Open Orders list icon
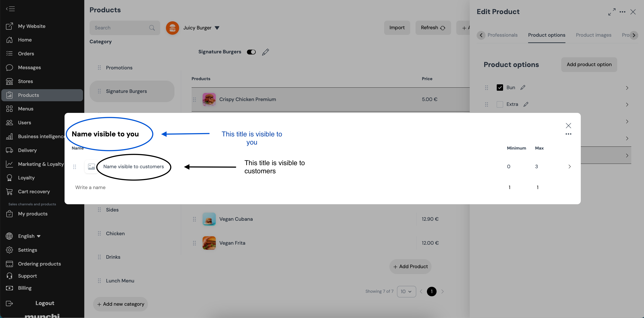644x318 pixels. [x=9, y=54]
